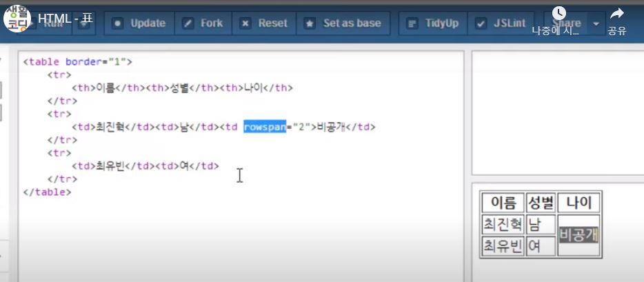
Task: Click Set as base button
Action: click(x=343, y=23)
